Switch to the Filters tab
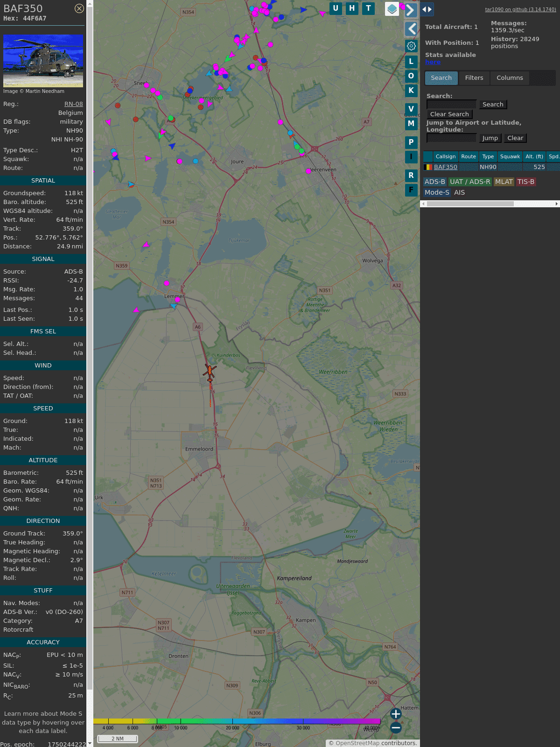The width and height of the screenshot is (560, 747). (474, 78)
